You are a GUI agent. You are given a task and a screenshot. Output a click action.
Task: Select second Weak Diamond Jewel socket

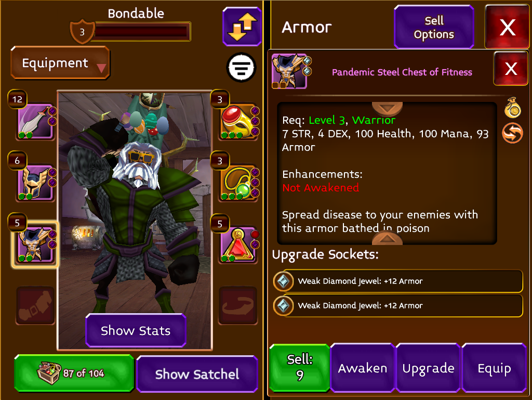(398, 306)
